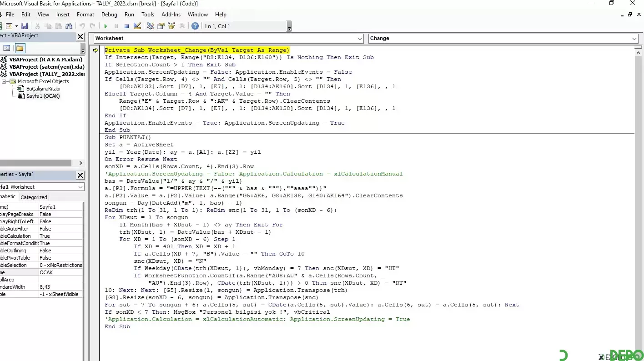Image resolution: width=644 pixels, height=361 pixels.
Task: Open the File menu
Action: 10,15
